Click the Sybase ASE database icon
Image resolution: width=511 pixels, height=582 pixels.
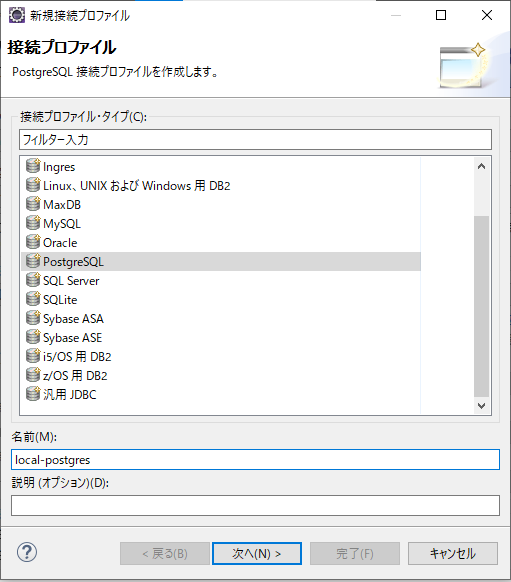[33, 337]
